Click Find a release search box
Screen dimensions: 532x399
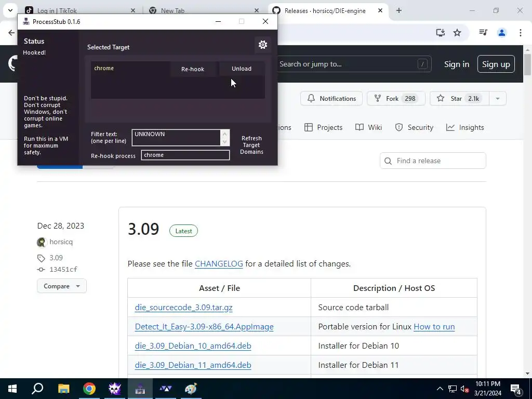point(433,161)
